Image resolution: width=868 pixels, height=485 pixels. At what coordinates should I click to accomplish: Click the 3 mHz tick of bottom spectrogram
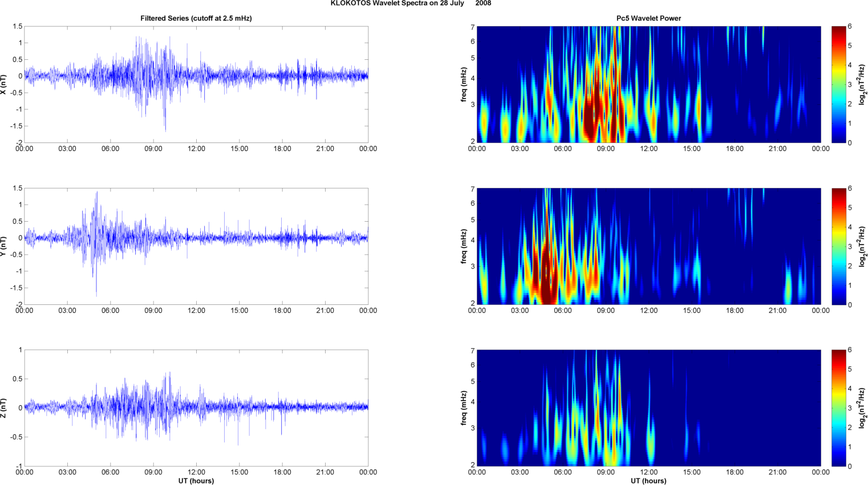tap(472, 428)
